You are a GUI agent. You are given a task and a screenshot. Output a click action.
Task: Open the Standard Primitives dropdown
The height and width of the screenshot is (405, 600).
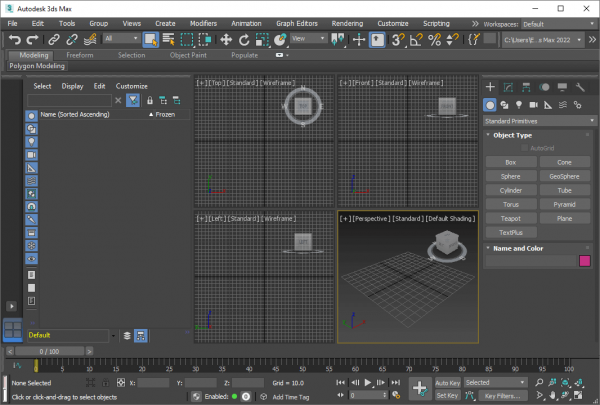[539, 121]
